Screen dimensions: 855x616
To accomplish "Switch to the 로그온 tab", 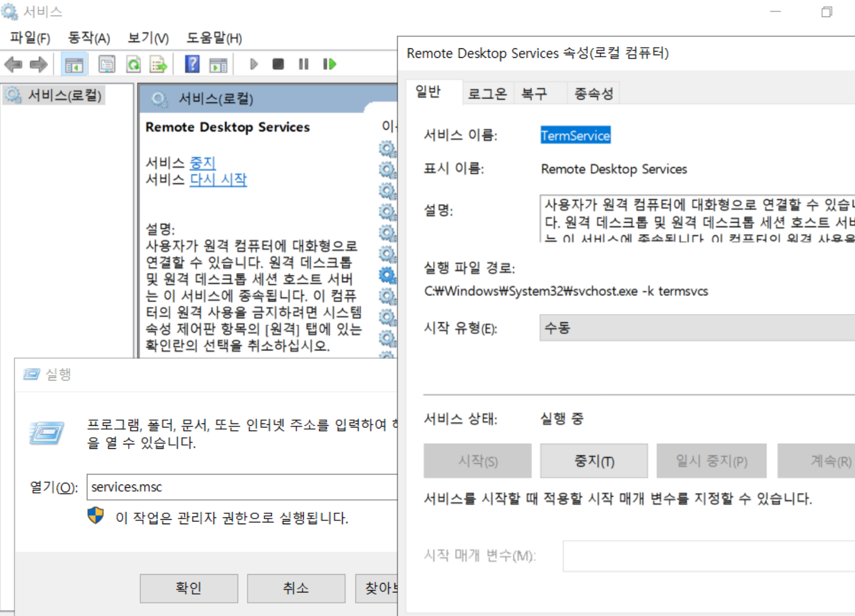I will point(487,94).
